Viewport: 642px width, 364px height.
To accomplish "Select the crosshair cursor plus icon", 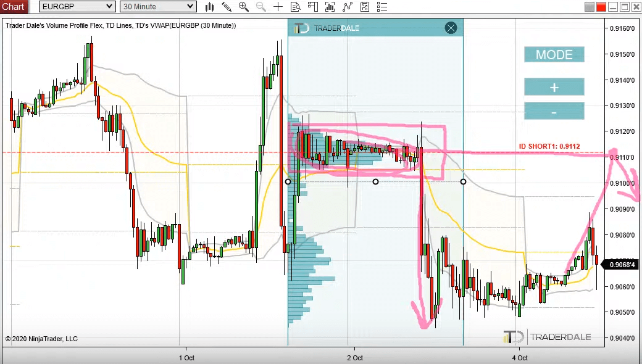I will [278, 7].
